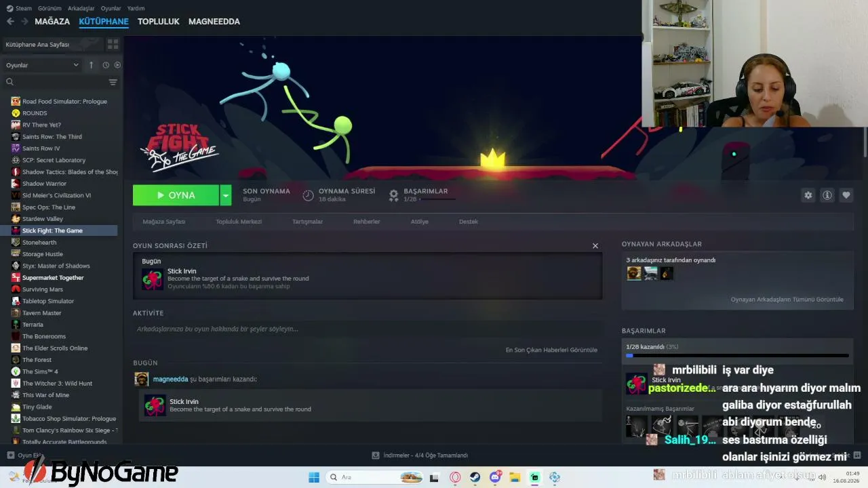Open the MAGNEEDDA profile tab

click(214, 22)
